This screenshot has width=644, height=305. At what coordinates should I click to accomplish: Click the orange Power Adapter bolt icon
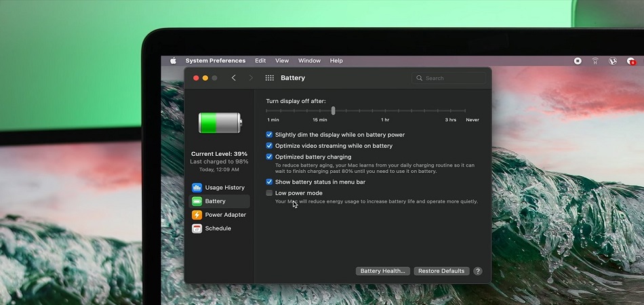[197, 215]
